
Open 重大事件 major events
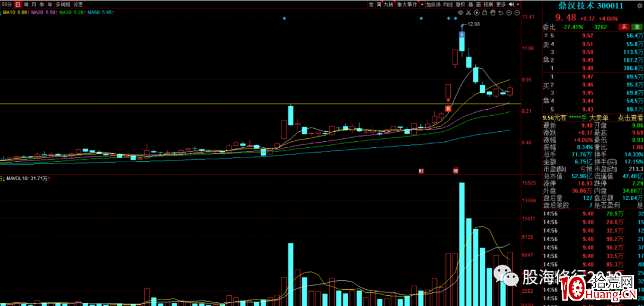(408, 5)
